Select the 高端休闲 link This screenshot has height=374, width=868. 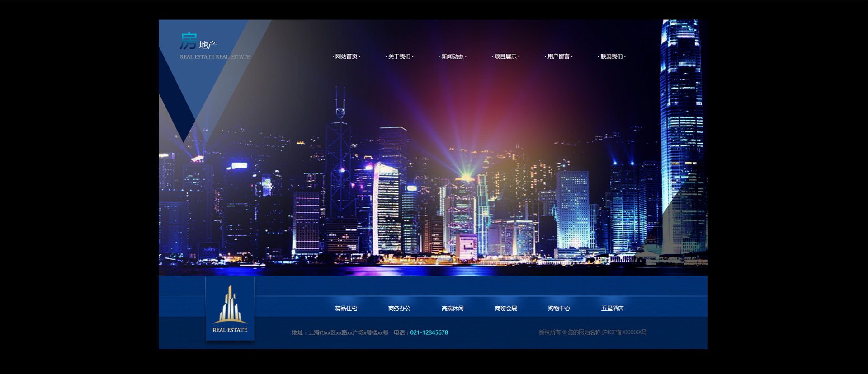[x=453, y=309]
